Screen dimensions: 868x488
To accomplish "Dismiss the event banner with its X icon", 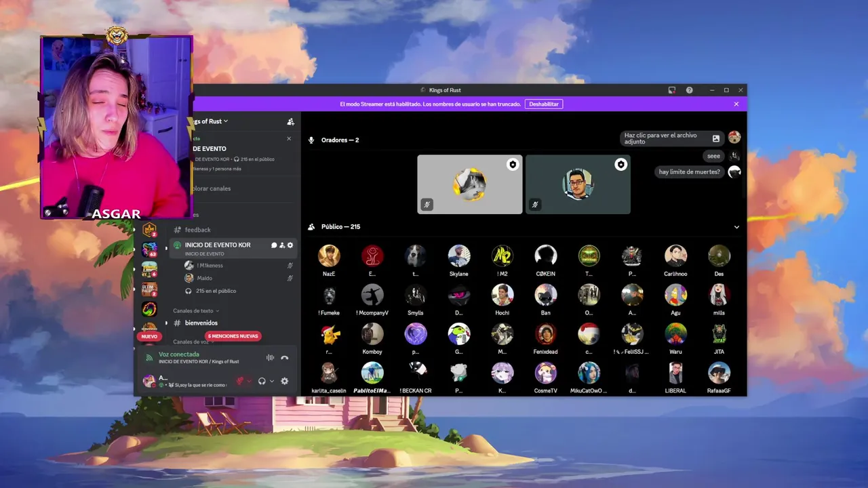I will click(289, 139).
